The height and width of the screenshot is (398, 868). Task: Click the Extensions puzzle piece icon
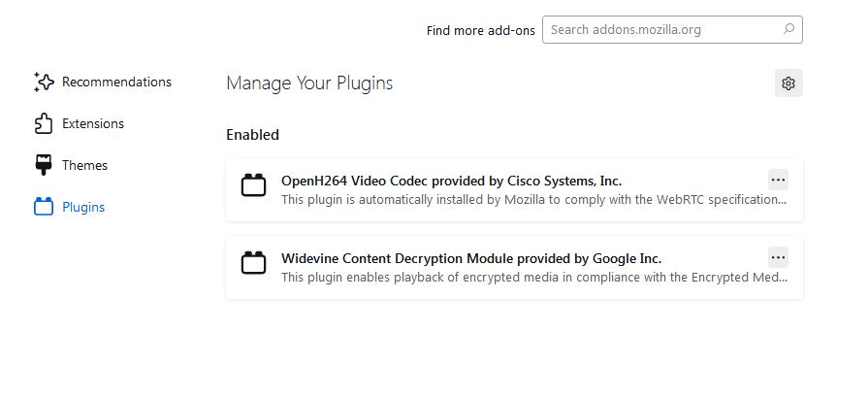tap(43, 124)
